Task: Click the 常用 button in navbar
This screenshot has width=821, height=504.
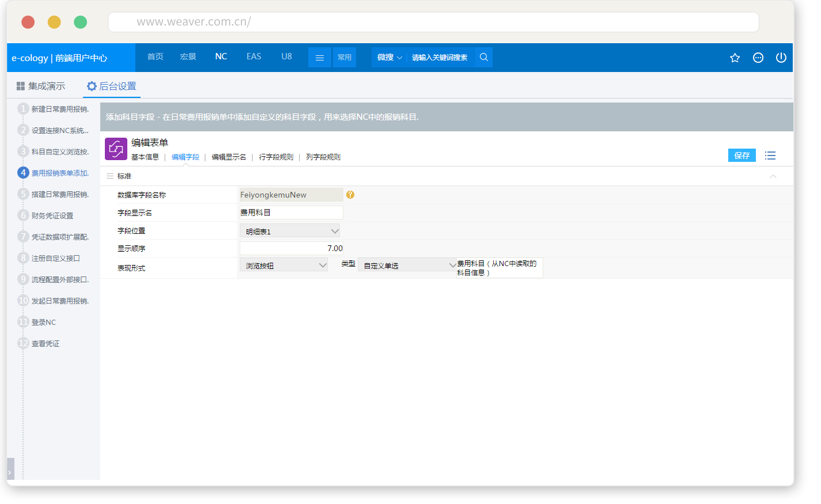Action: (345, 58)
